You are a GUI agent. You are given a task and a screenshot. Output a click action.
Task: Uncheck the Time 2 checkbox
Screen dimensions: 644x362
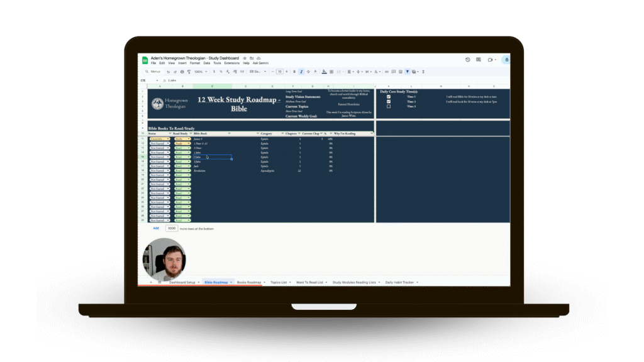(389, 101)
